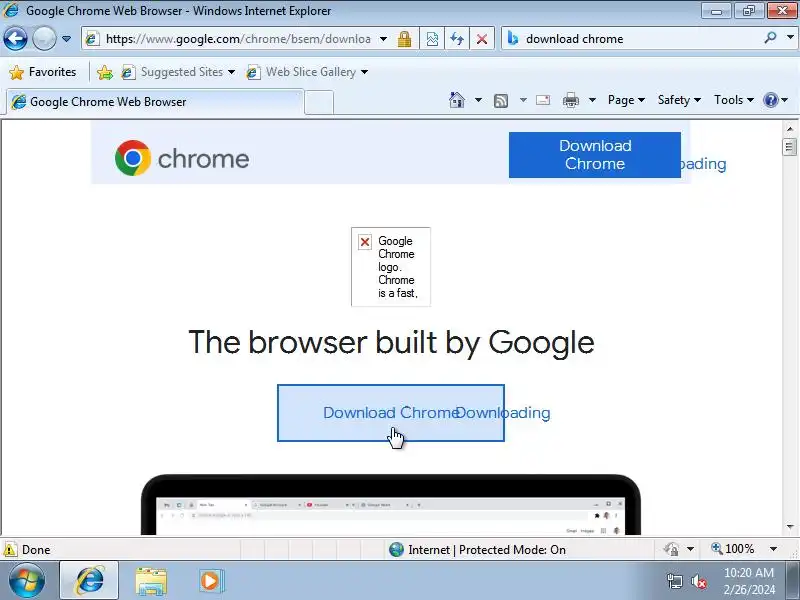Open the Windows Start menu orb

(26, 581)
